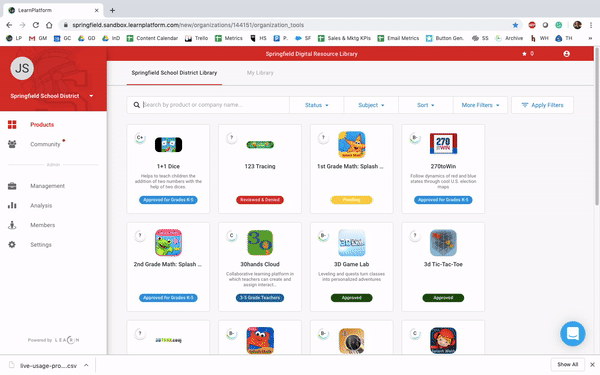Click the search magnifier icon
The width and height of the screenshot is (600, 375).
pos(137,105)
